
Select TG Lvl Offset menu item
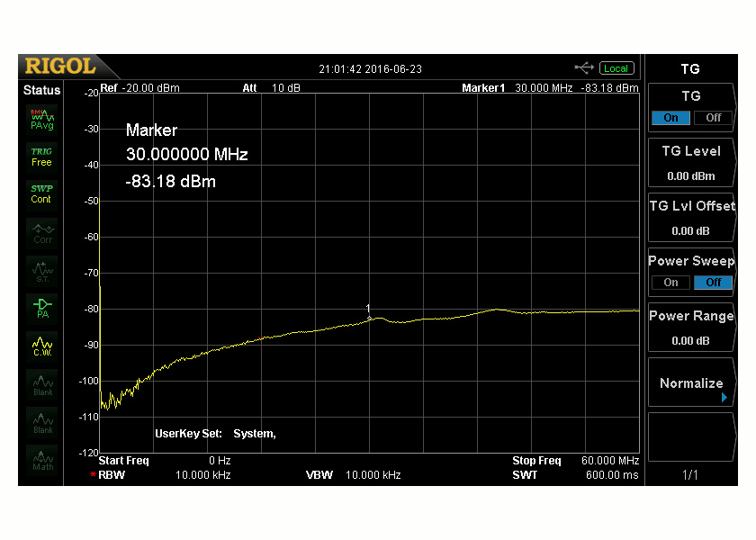click(x=690, y=218)
